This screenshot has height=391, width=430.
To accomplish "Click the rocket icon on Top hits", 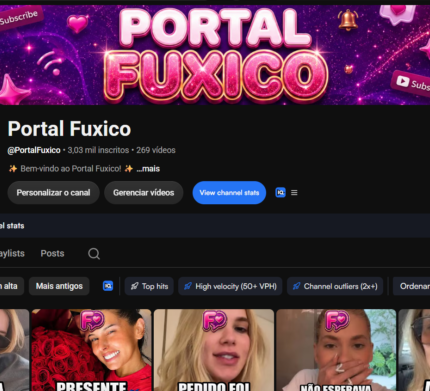I will click(134, 286).
